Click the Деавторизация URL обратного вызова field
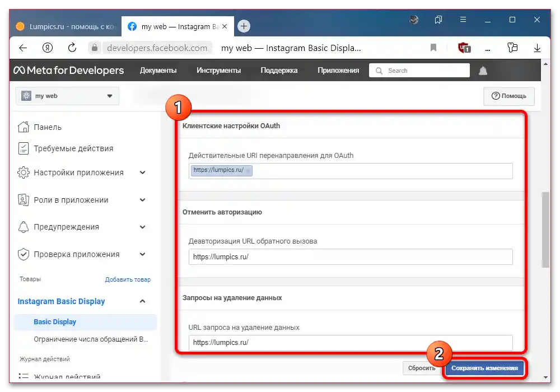The height and width of the screenshot is (392, 560). tap(351, 256)
